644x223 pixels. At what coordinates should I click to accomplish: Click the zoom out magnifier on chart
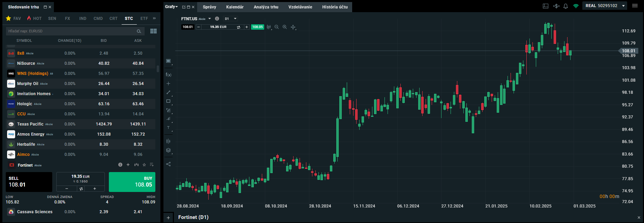(x=277, y=27)
